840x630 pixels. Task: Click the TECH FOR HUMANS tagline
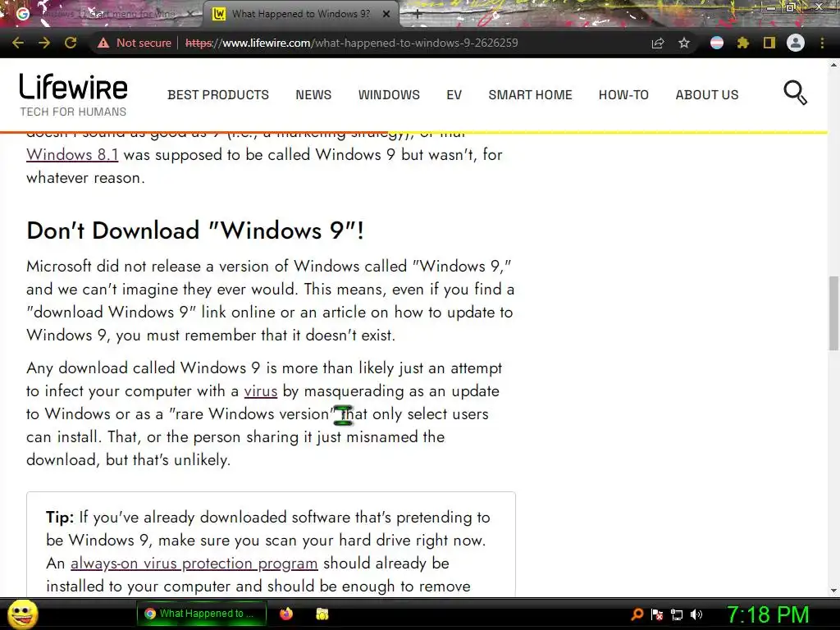tap(73, 112)
